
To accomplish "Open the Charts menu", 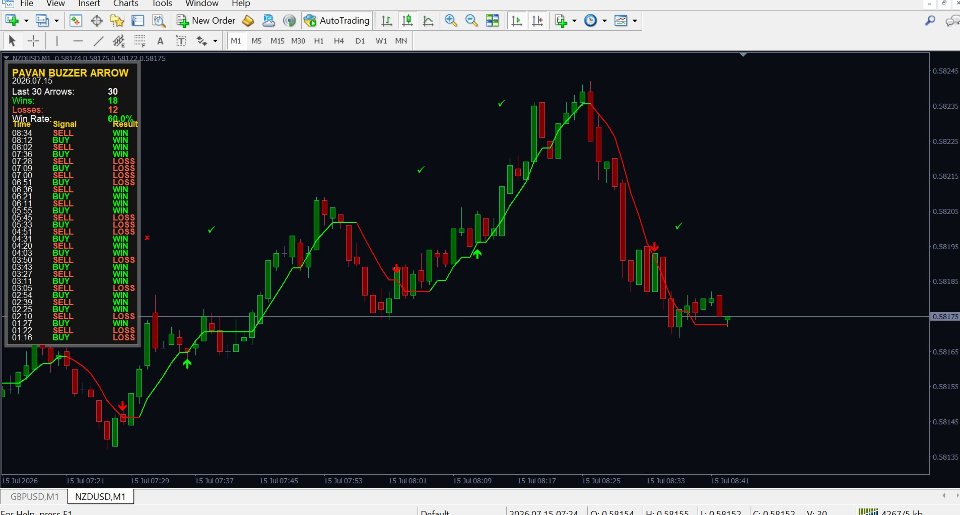I will (126, 3).
